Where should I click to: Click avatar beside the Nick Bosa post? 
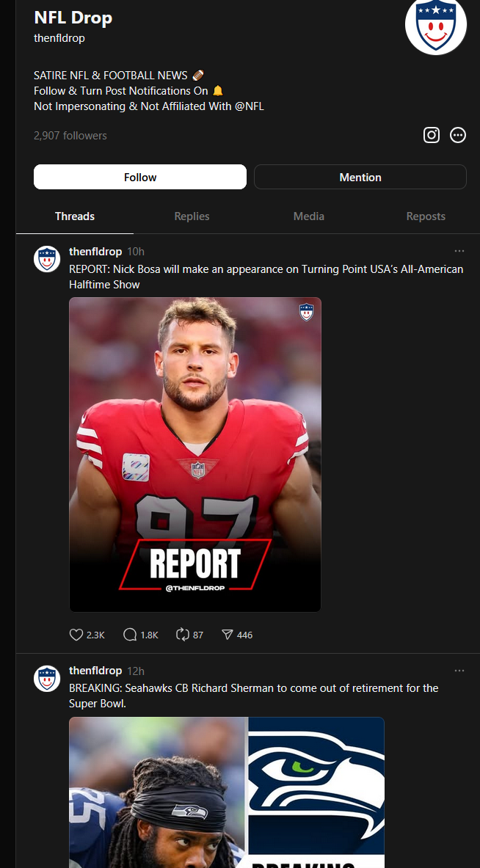point(47,259)
